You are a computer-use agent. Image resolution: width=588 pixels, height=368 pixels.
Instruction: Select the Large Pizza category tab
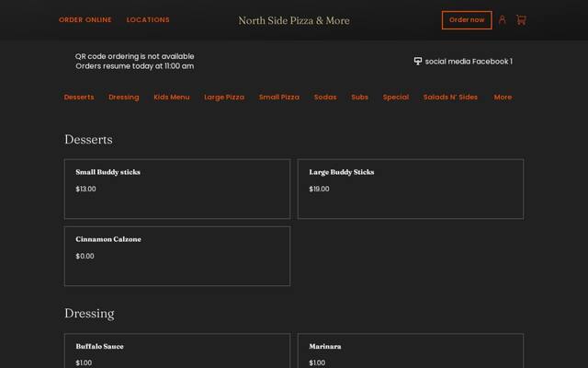pos(224,98)
